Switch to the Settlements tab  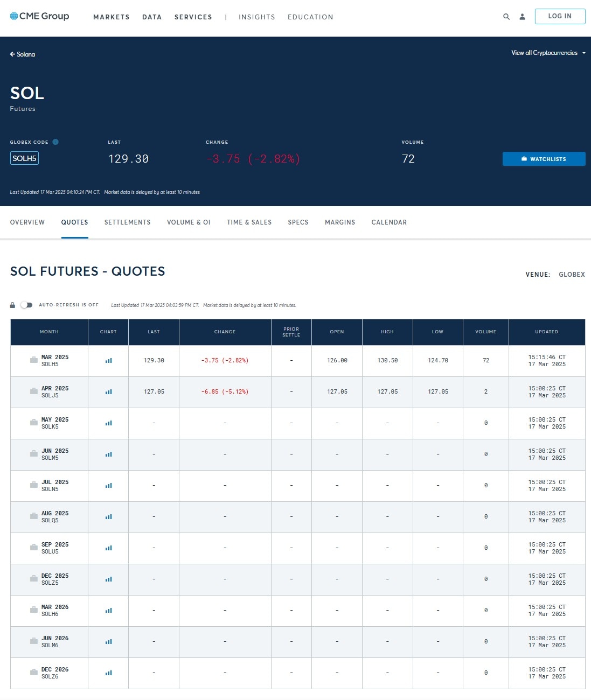pos(127,222)
